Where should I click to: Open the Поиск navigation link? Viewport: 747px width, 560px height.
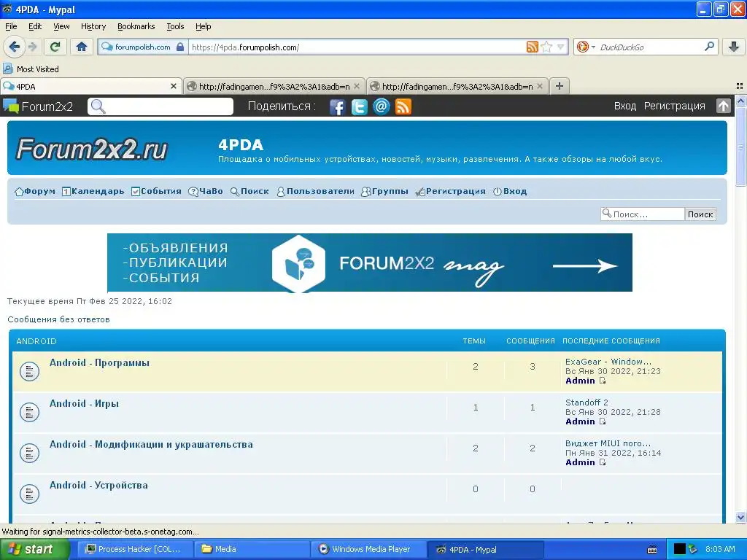coord(249,192)
